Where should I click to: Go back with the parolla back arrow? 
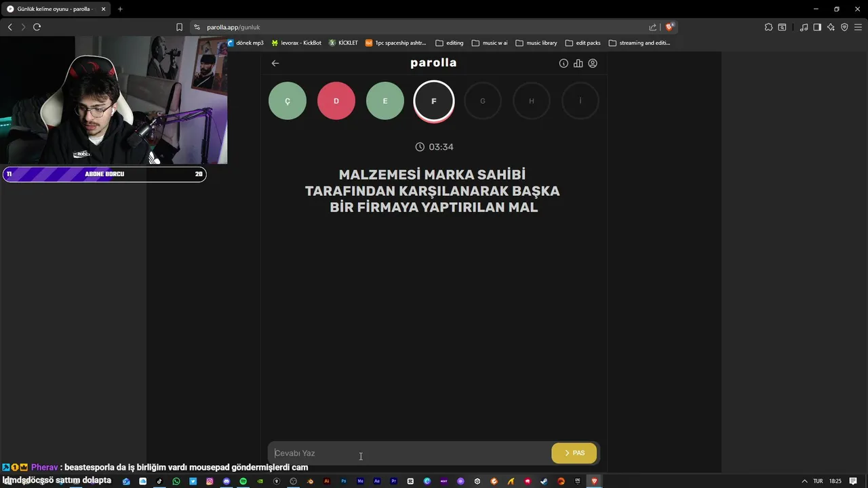click(x=275, y=63)
